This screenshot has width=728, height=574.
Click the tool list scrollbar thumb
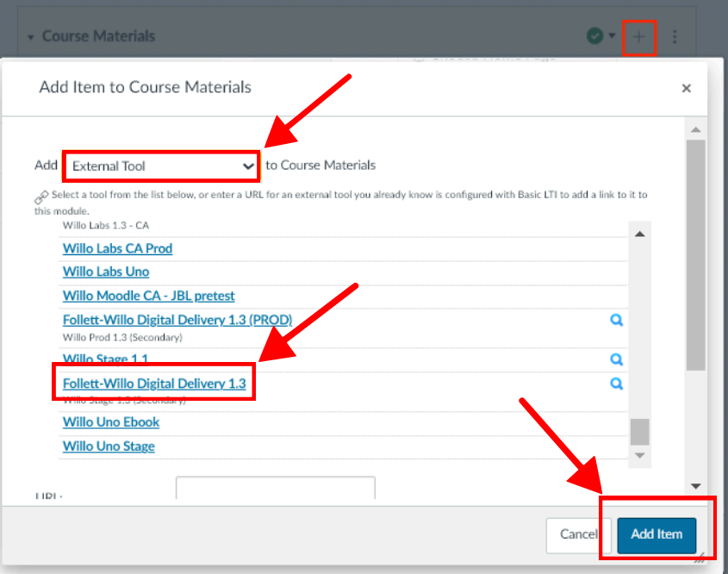click(640, 432)
